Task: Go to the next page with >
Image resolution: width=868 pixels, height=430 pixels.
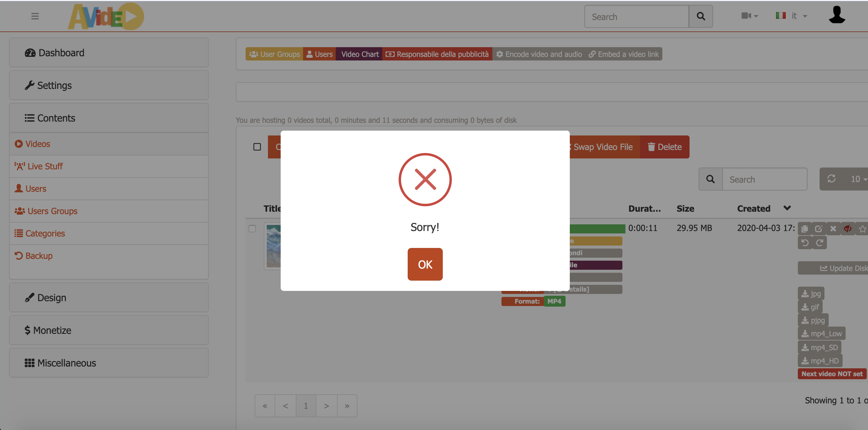Action: pos(327,406)
